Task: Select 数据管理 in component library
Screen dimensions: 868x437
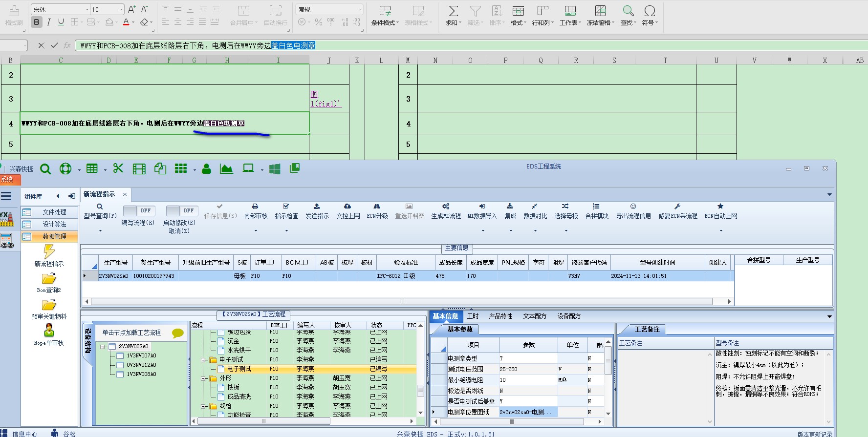Action: [x=50, y=237]
